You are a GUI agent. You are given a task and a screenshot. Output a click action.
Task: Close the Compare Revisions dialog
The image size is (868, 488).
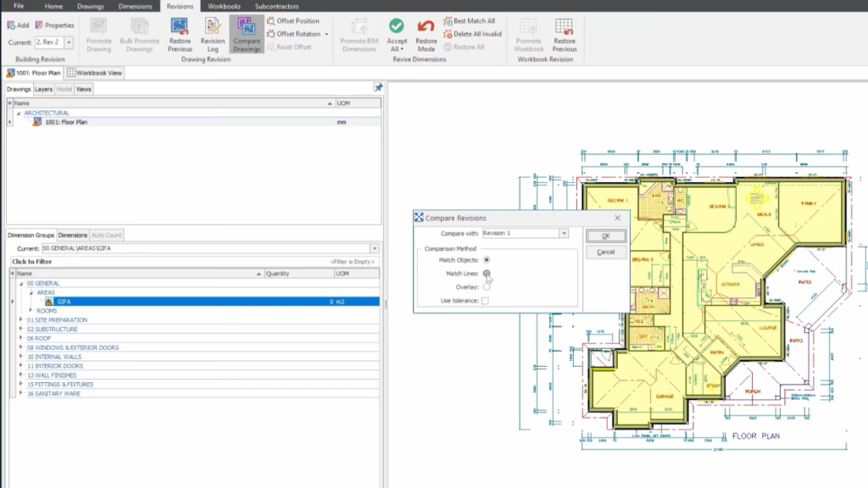617,218
